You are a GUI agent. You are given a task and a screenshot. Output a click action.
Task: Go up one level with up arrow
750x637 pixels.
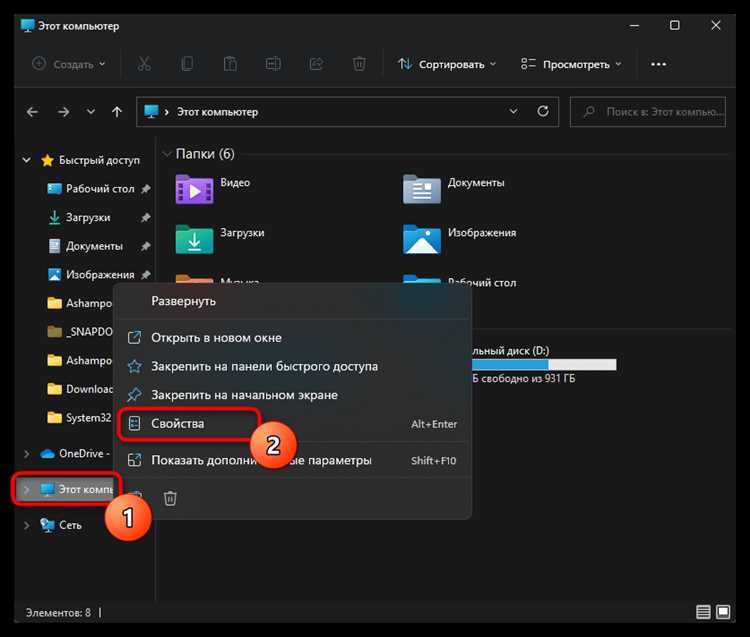pos(117,112)
